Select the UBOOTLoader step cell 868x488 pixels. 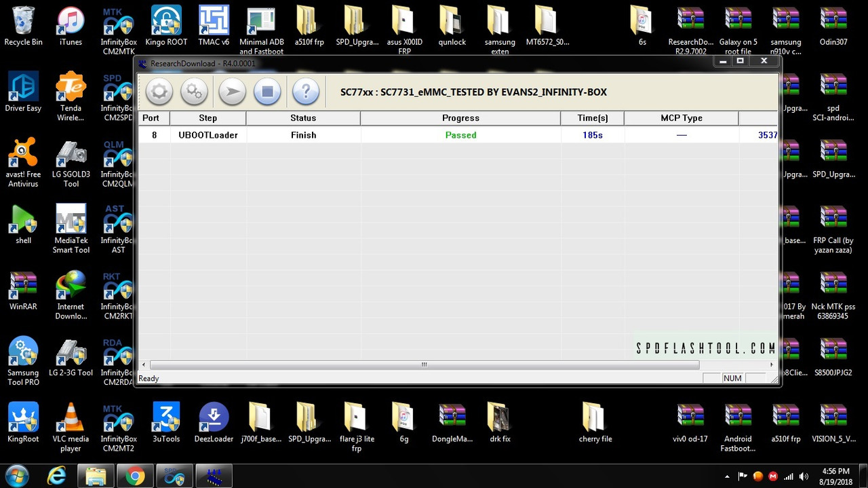point(208,135)
